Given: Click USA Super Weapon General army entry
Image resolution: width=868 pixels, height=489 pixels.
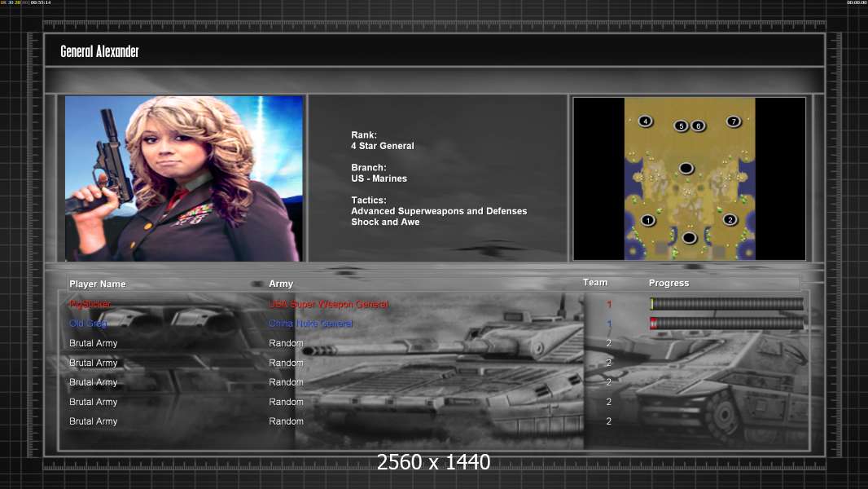Looking at the screenshot, I should click(328, 304).
